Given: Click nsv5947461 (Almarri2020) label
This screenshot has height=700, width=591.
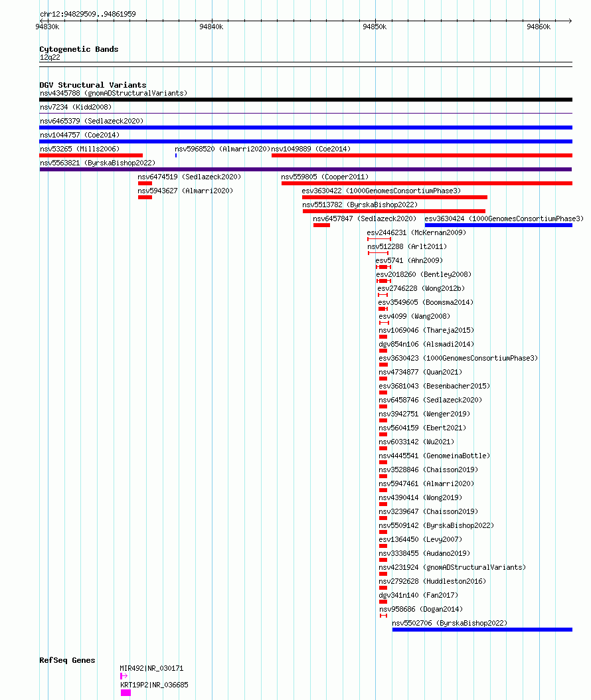Looking at the screenshot, I should 426,483.
